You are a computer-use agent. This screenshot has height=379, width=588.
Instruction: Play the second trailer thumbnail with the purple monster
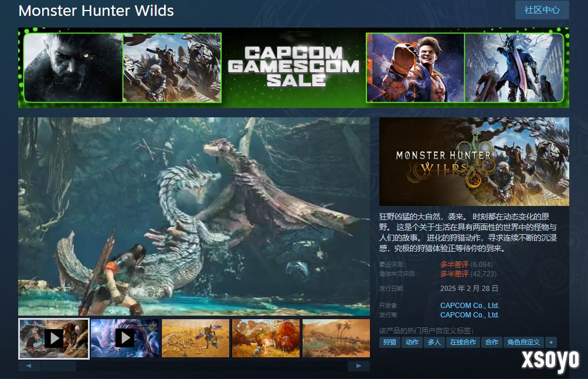125,338
